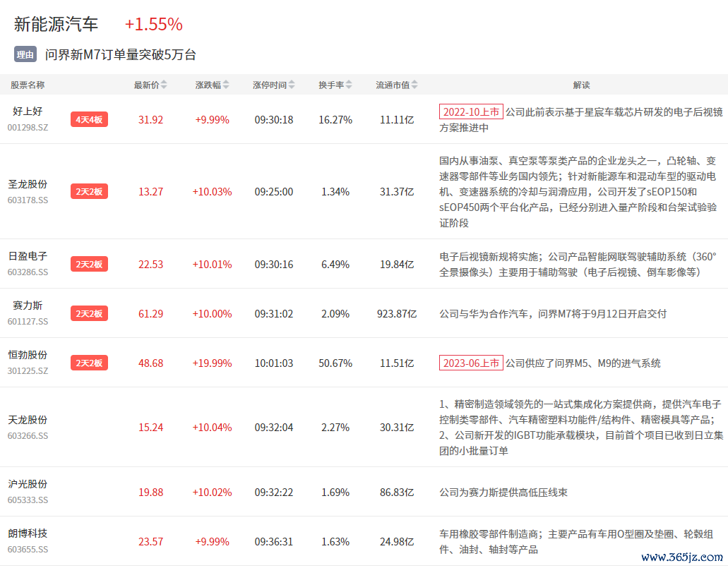
Task: Click the 新能源汽车 sector title
Action: coord(56,24)
